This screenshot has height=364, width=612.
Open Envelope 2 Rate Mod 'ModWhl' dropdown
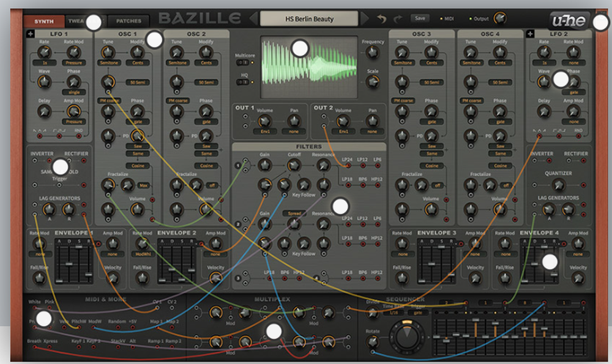point(143,254)
